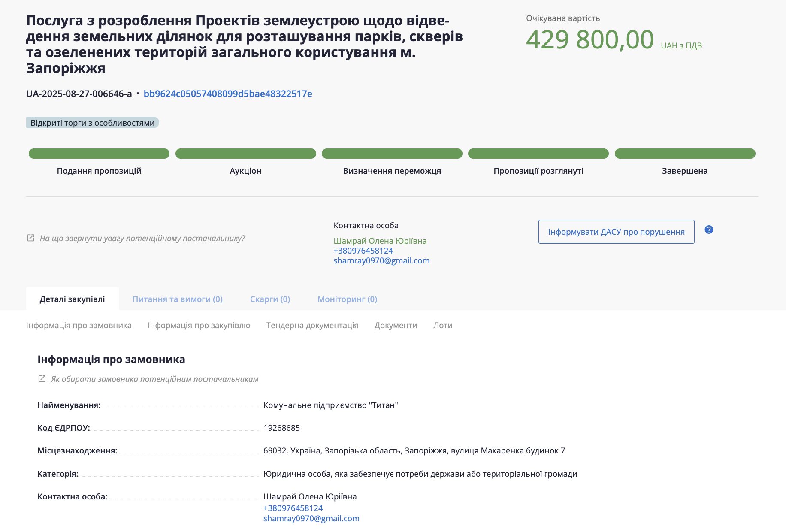Screen dimensions: 786x532
Task: Click "Як обирати замовника потенційним постачальникам" link
Action: [x=154, y=379]
